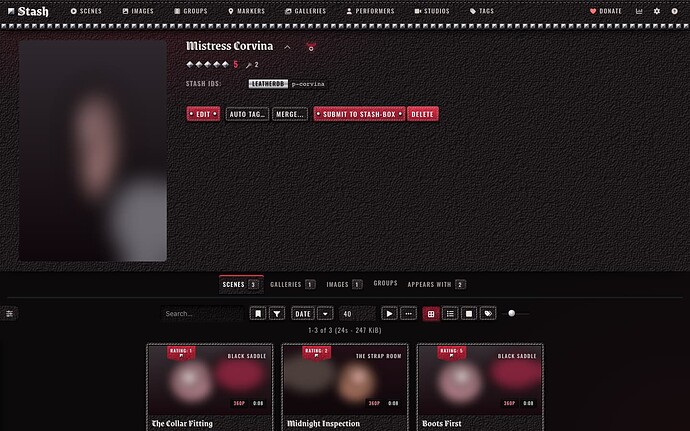Click the play scenes button
This screenshot has width=690, height=431.
[389, 313]
